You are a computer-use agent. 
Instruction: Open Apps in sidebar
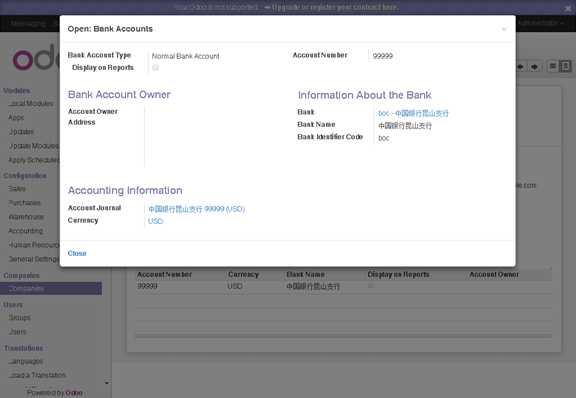click(x=16, y=118)
